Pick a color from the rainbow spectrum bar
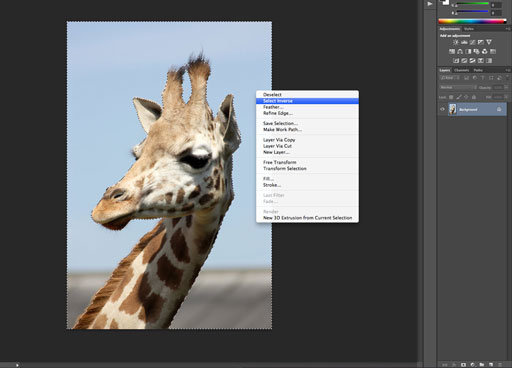The image size is (512, 368). coord(472,21)
